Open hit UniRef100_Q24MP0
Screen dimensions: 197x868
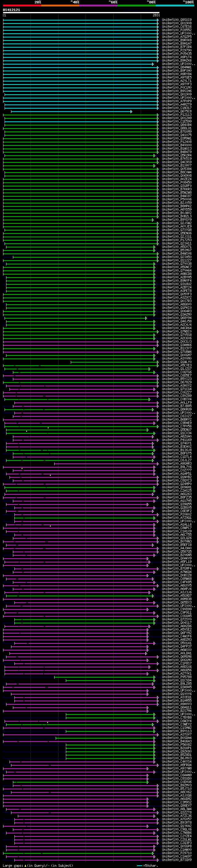(177, 484)
